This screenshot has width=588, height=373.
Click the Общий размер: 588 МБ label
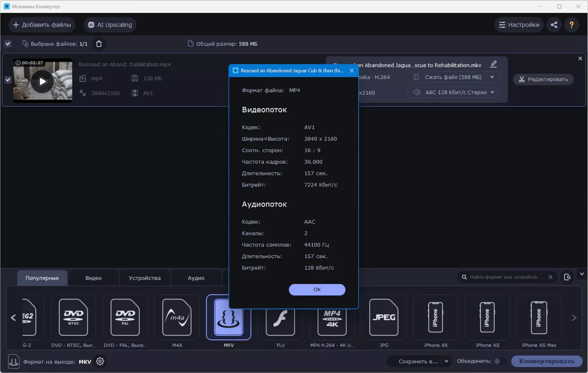coord(227,44)
